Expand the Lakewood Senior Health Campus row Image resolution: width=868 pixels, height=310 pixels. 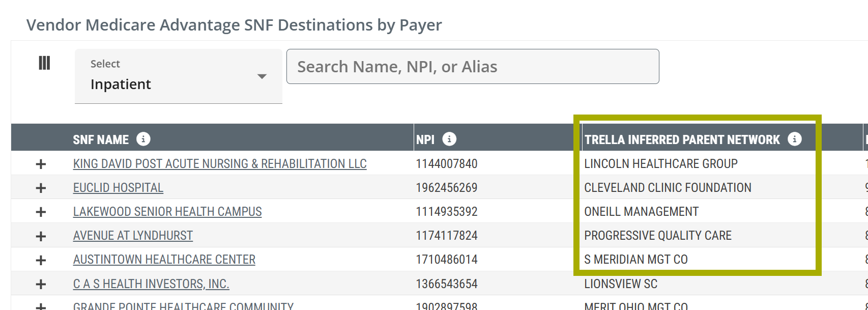[41, 212]
